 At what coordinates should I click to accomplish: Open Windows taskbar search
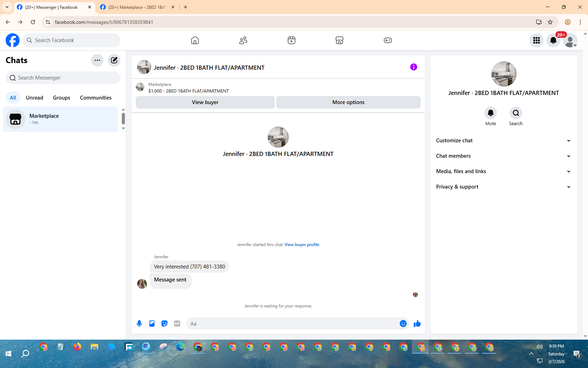25,354
